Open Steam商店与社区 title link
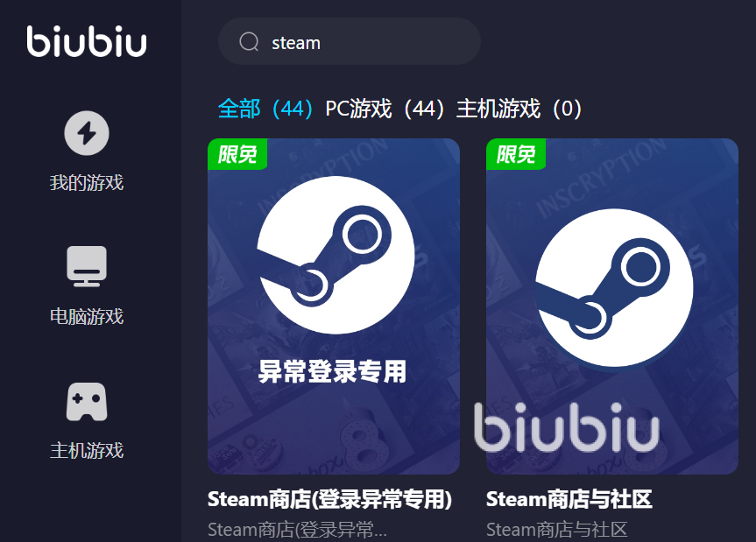This screenshot has height=542, width=756. point(569,499)
